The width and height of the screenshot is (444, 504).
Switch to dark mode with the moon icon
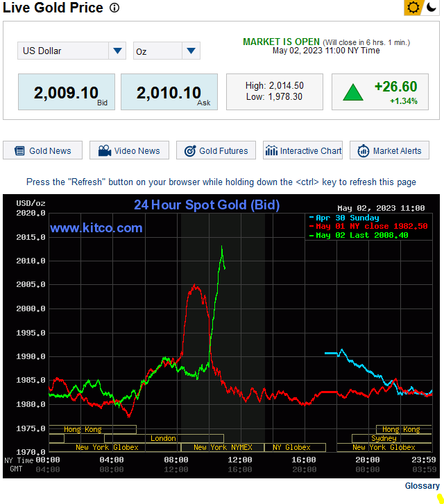pos(431,7)
